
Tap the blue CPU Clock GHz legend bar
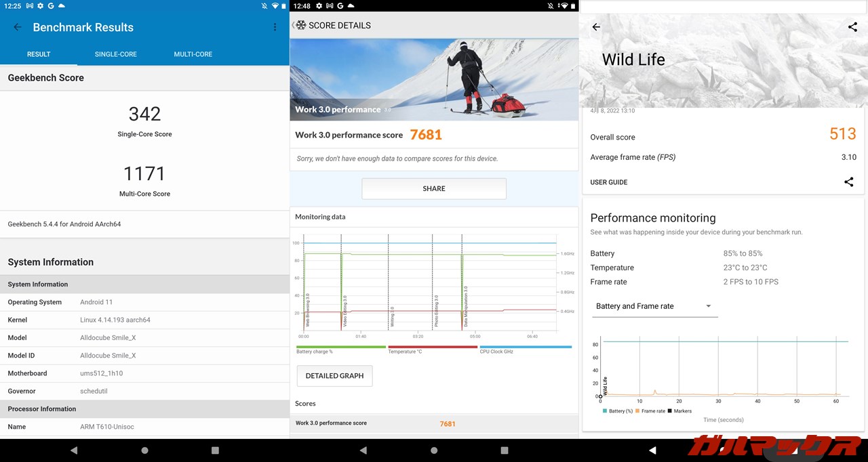525,347
